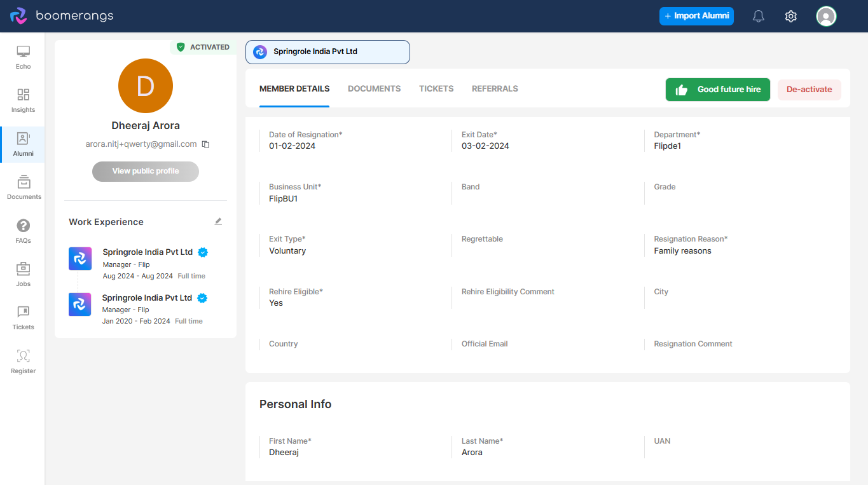Open Insights in the sidebar
Screen dimensions: 868x485
(x=23, y=100)
